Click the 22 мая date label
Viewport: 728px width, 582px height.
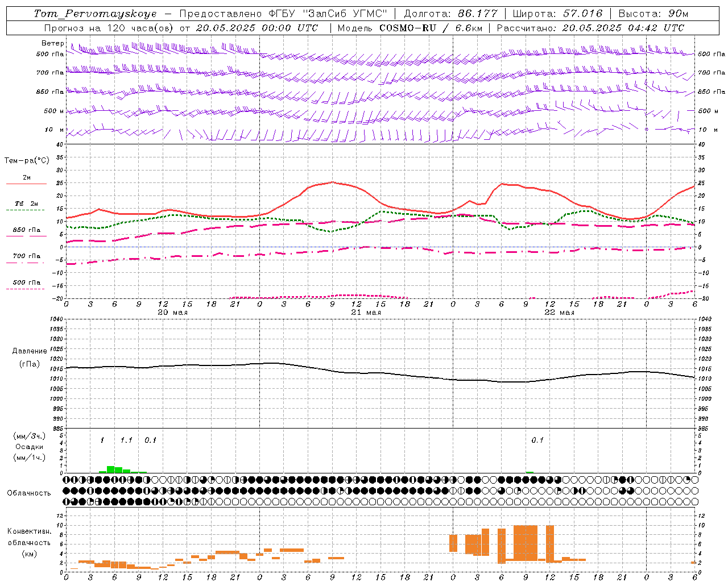[559, 313]
